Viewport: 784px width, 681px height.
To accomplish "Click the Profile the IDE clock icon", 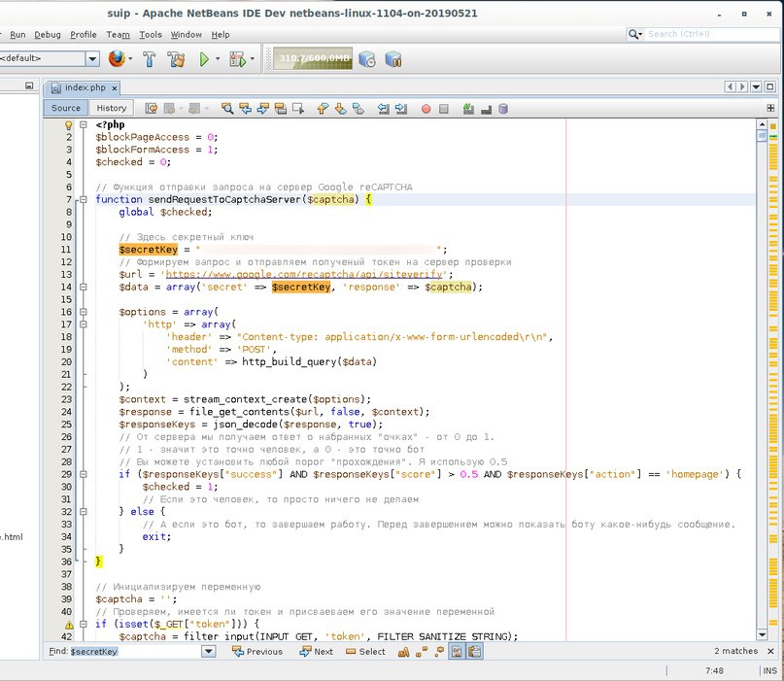I will point(367,59).
